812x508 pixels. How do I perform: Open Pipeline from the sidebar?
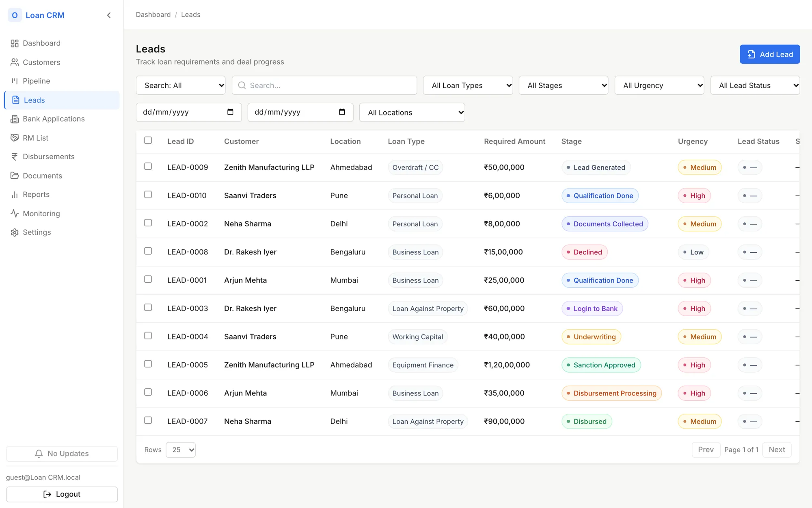click(62, 81)
